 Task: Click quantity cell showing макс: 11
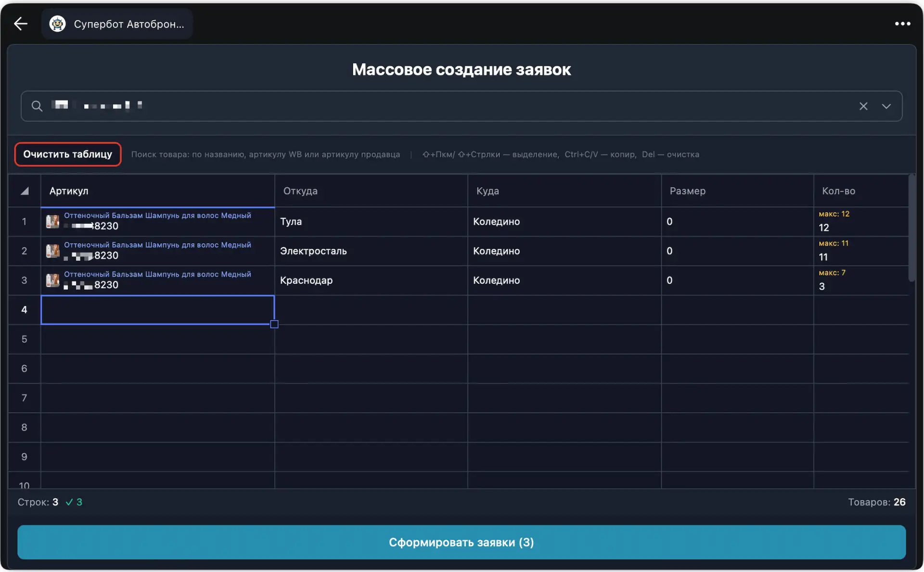pyautogui.click(x=859, y=251)
